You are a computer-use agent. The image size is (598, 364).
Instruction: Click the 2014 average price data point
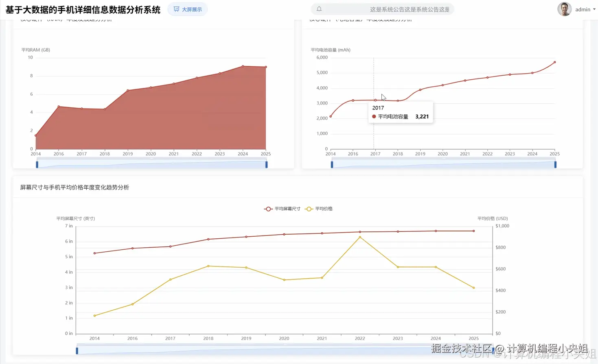(x=94, y=316)
